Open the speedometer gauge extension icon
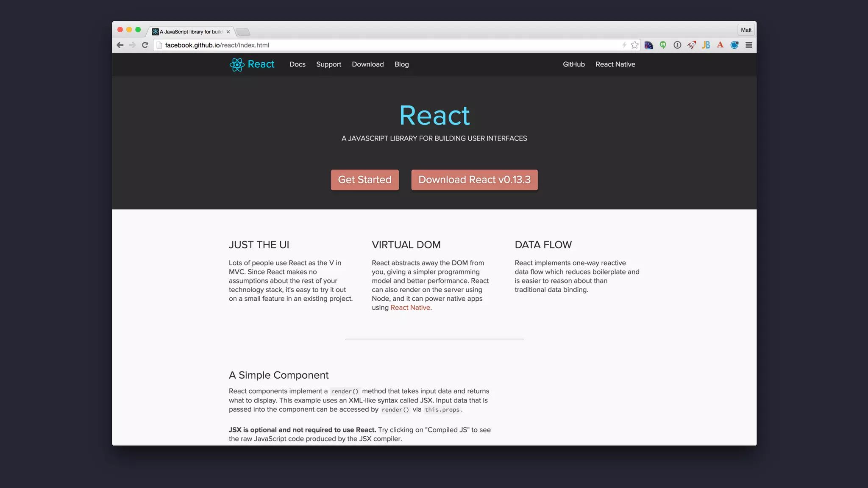868x488 pixels. tap(649, 45)
